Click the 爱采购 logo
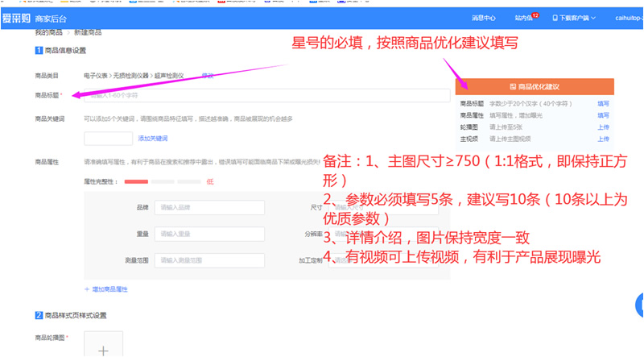Image resolution: width=644 pixels, height=357 pixels. click(16, 16)
